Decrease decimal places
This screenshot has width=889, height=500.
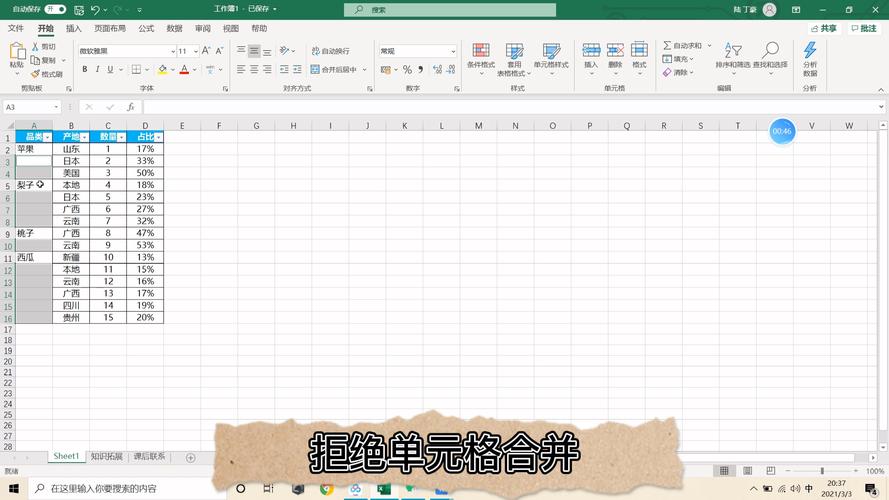point(451,69)
